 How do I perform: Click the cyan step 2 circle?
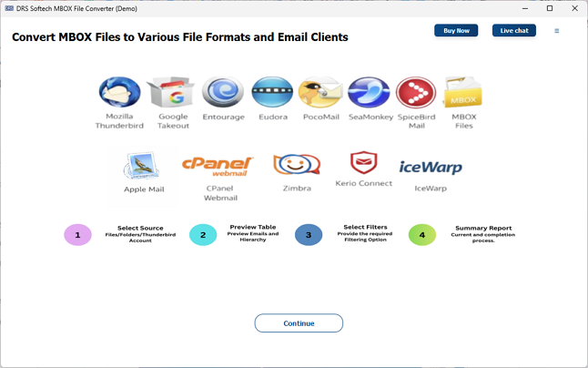tap(203, 235)
